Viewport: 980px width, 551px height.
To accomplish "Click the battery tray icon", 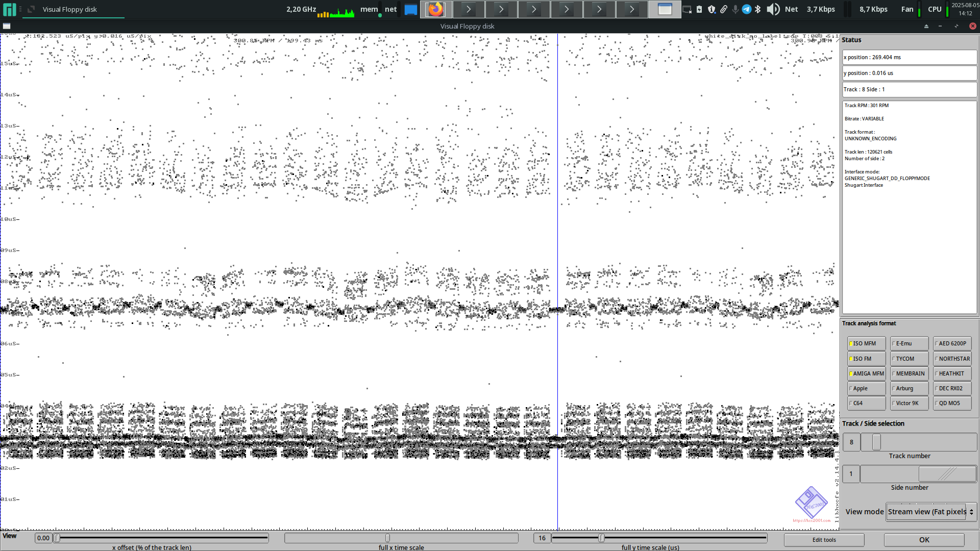I will coord(699,9).
